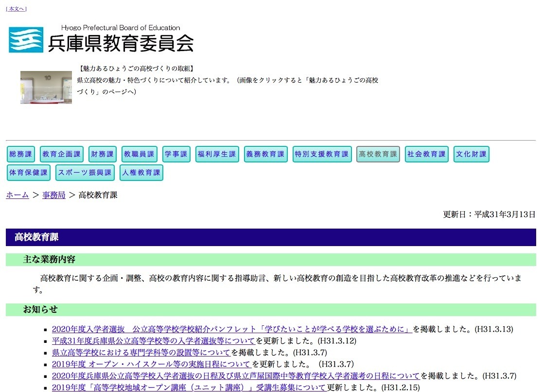The image size is (542, 392).
Task: Select the 体育保健課 navigation button
Action: pyautogui.click(x=28, y=172)
